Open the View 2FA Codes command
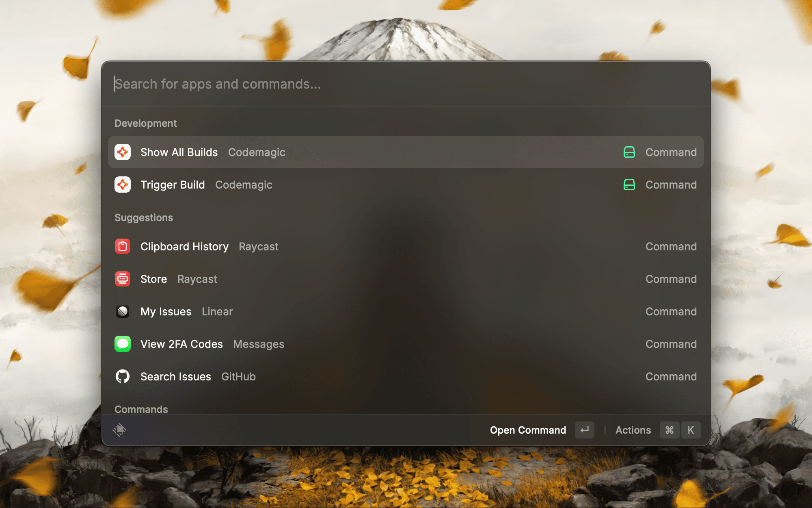 pos(181,344)
